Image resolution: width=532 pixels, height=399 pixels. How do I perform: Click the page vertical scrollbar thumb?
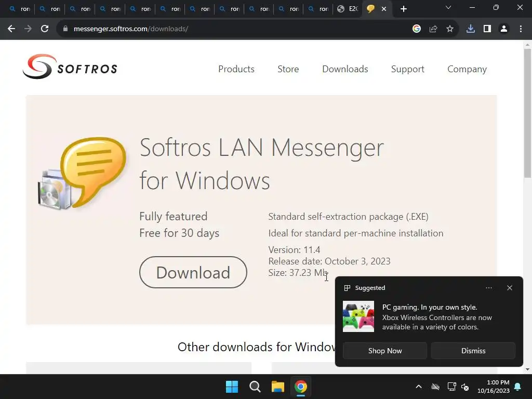527,113
